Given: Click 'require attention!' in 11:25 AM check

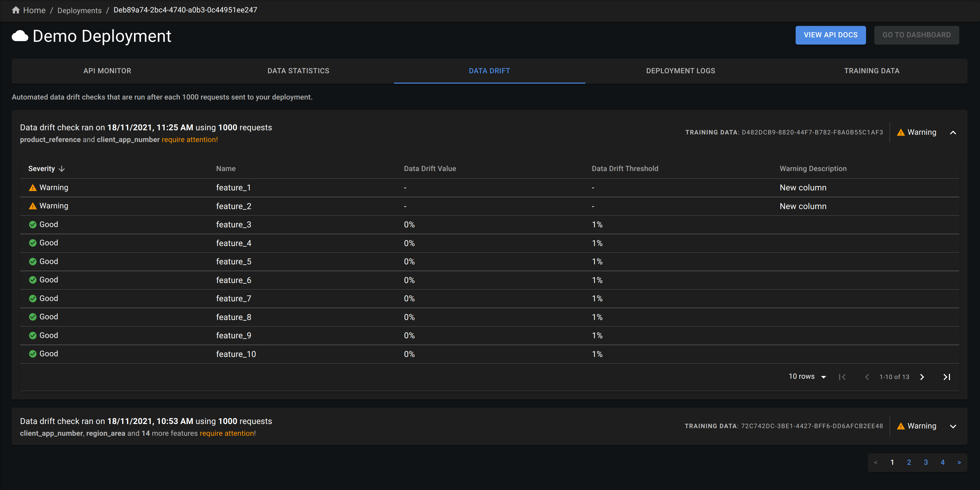Looking at the screenshot, I should point(190,140).
